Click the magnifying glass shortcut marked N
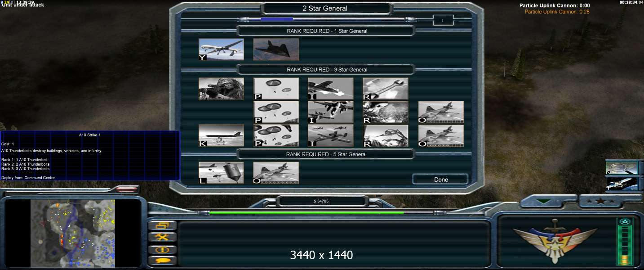Screen dimensions: 644x270 [622, 168]
